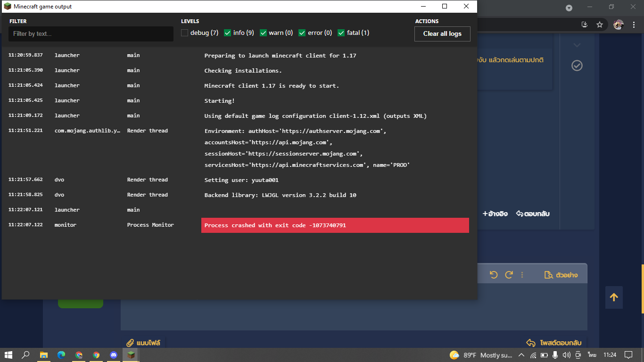The image size is (644, 362).
Task: Open the 11:24 taskbar clock
Action: 610,355
